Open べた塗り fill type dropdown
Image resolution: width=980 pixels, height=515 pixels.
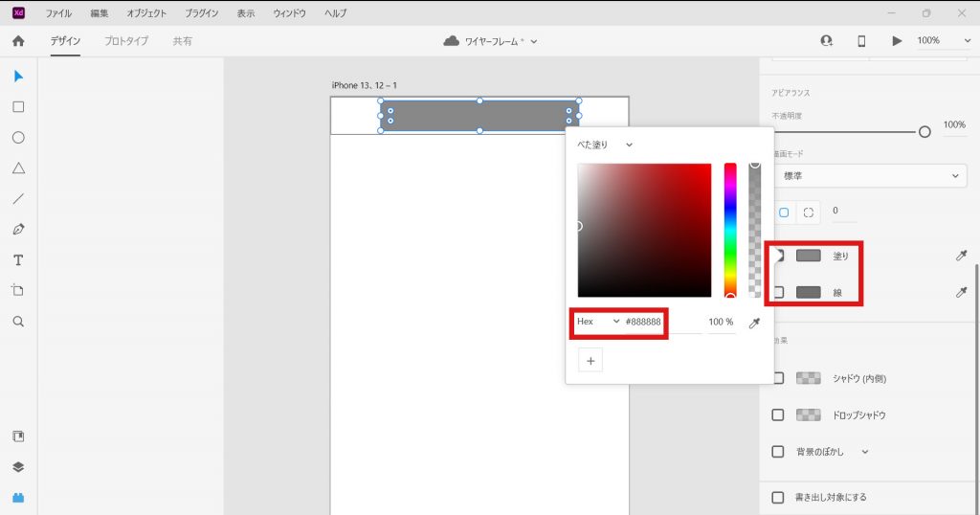605,145
